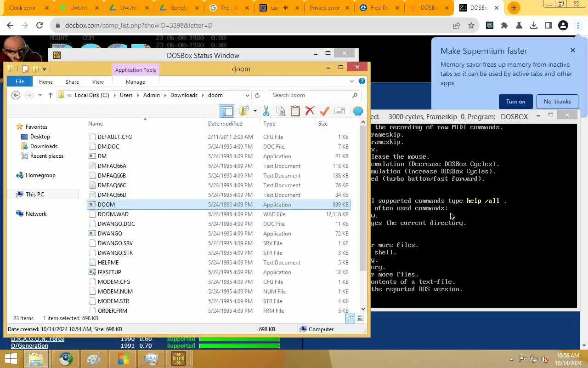Open a new browser tab with plus button
This screenshot has width=588, height=368.
pyautogui.click(x=514, y=8)
